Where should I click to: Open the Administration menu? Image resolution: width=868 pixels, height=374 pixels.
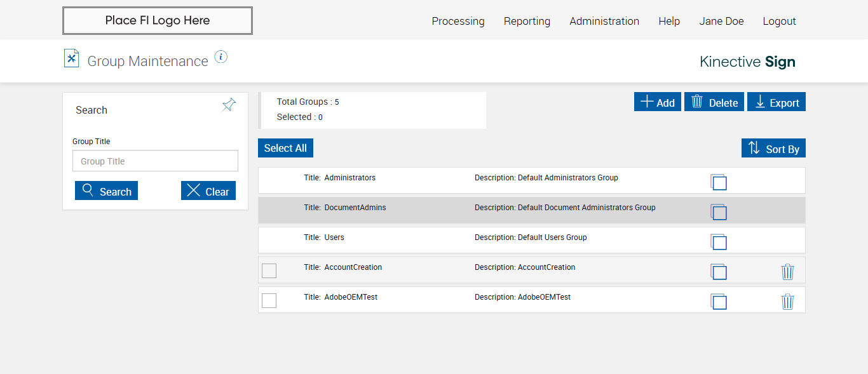[604, 21]
